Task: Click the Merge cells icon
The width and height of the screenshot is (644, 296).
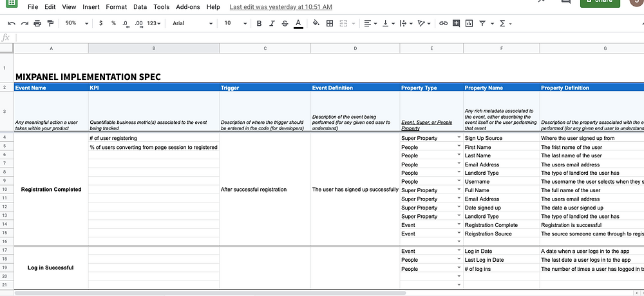Action: point(344,23)
